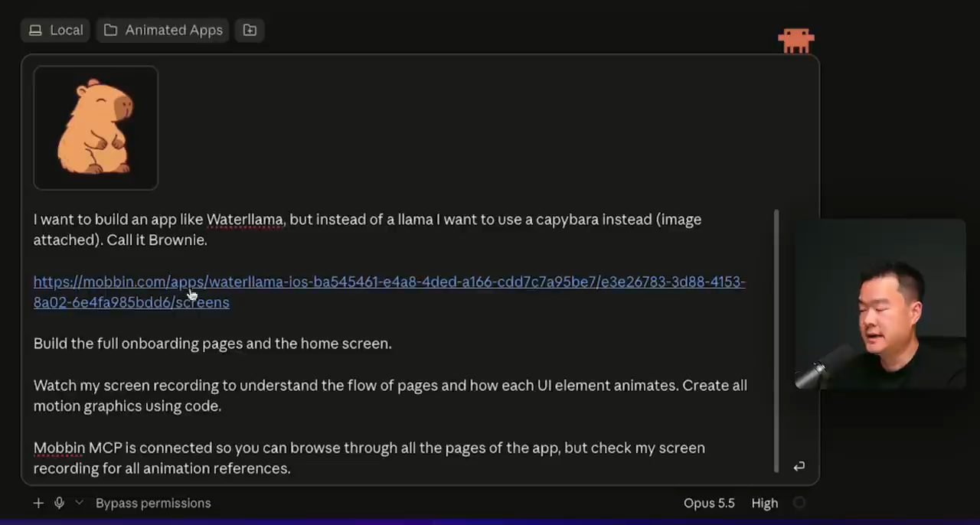Open the attached capybara image thumbnail
Screen dimensions: 980x525
(96, 128)
